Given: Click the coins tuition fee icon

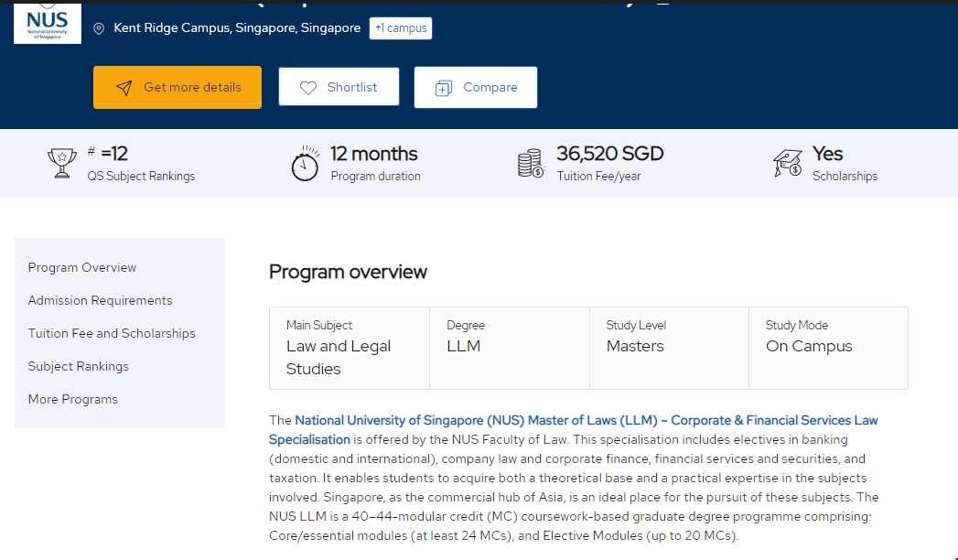Looking at the screenshot, I should point(531,164).
